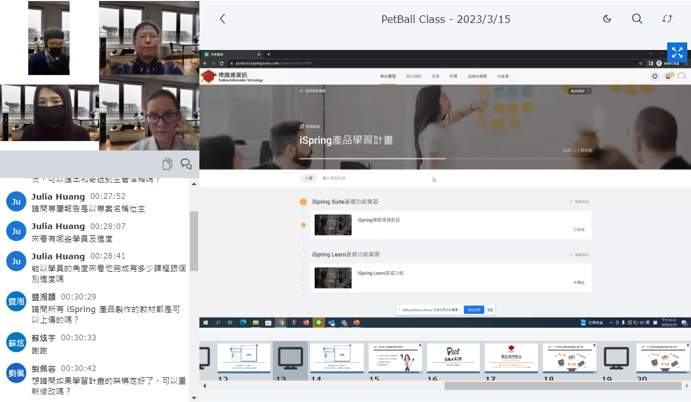
Task: Click the sync refresh icon in header
Action: [667, 19]
